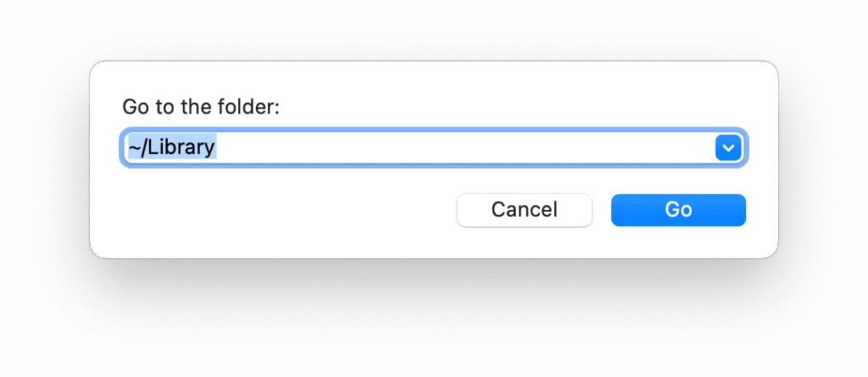Click the highlighted ~/Library text
This screenshot has height=377, width=868.
click(x=172, y=148)
